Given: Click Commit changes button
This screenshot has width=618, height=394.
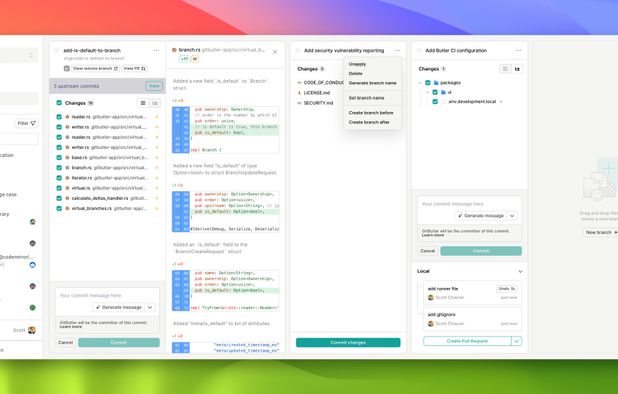Looking at the screenshot, I should coord(348,343).
